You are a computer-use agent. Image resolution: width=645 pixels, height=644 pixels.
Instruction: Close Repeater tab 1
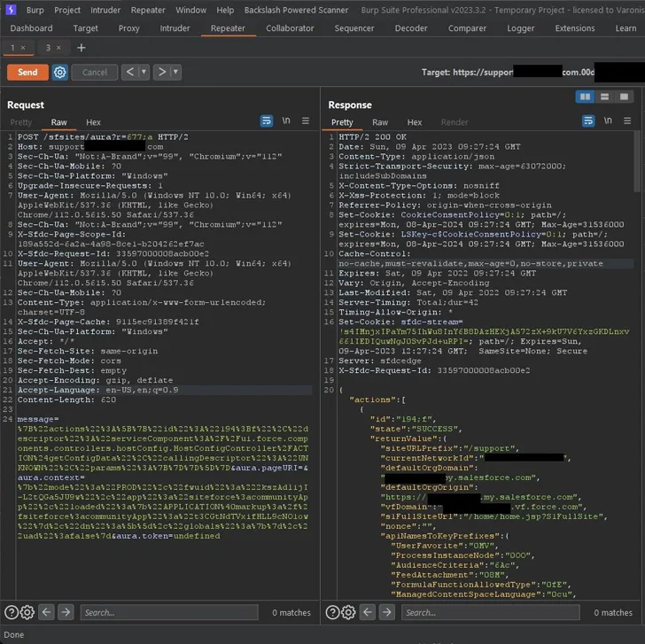(23, 48)
